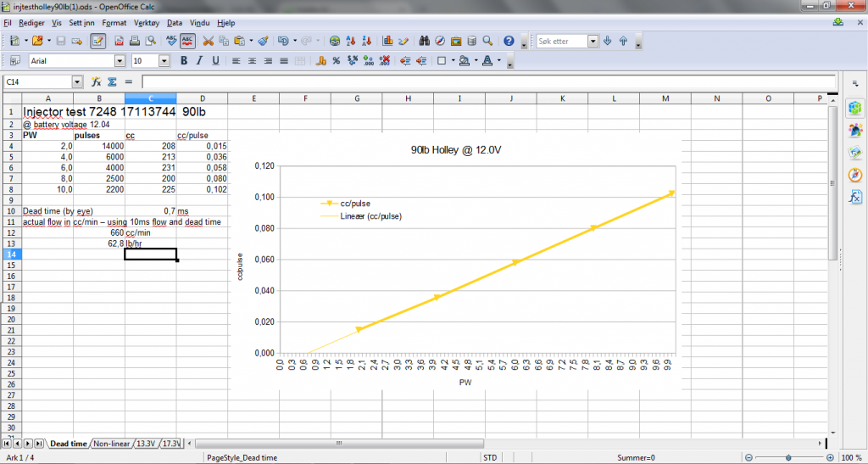Open the Rediger menu

pos(31,23)
